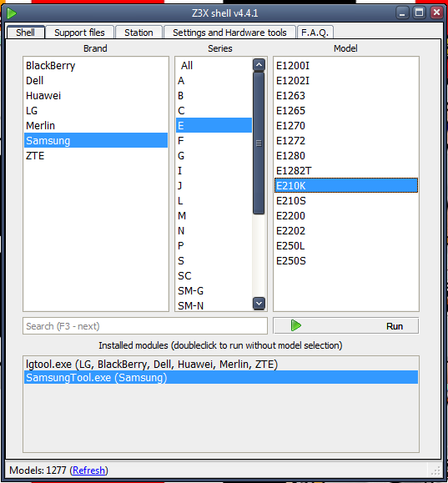Switch to the Station tab
The image size is (448, 483).
(x=138, y=33)
